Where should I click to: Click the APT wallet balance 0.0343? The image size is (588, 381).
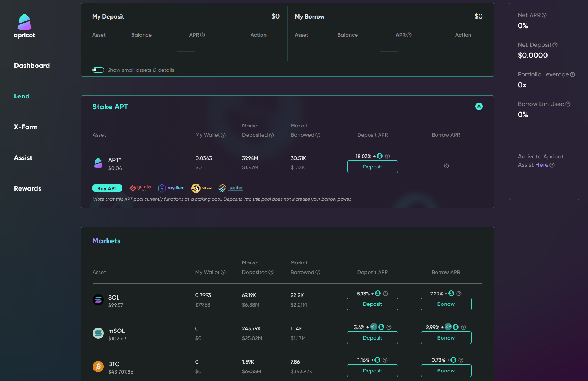(x=204, y=158)
